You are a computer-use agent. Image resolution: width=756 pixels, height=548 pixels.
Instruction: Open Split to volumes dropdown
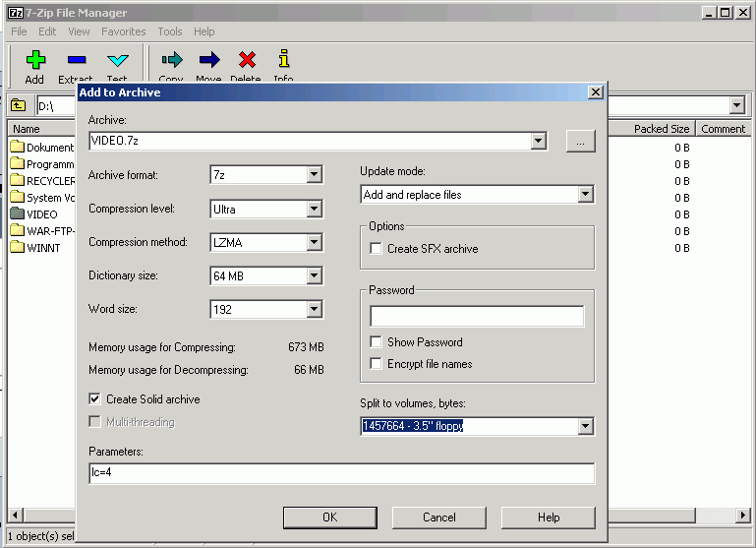pyautogui.click(x=585, y=426)
